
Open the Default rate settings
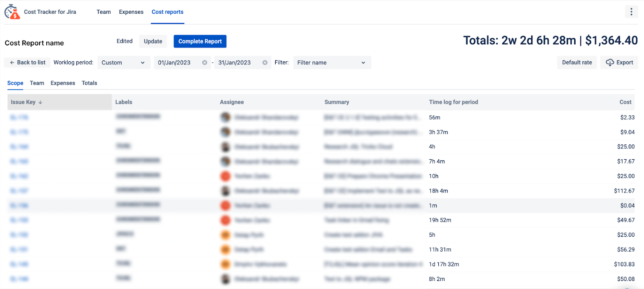(x=577, y=63)
